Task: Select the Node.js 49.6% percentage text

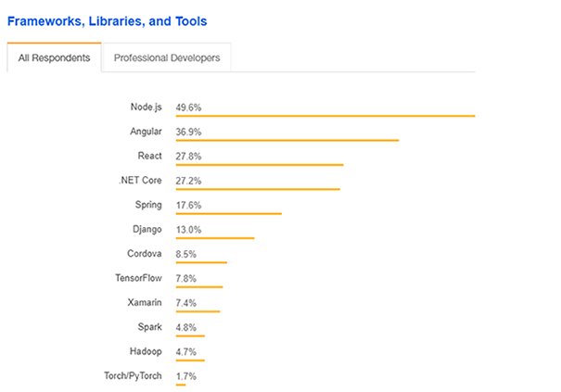Action: click(x=188, y=107)
